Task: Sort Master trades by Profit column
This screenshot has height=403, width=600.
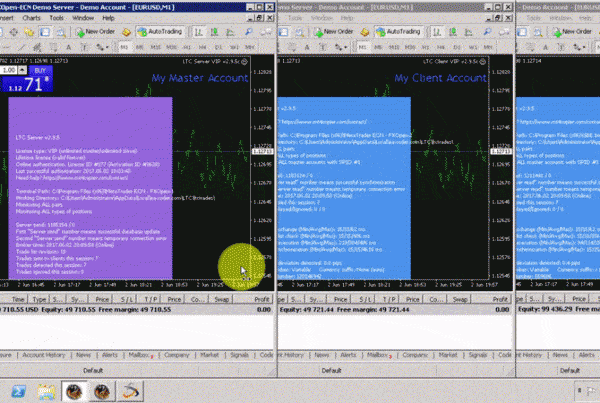Action: 262,299
